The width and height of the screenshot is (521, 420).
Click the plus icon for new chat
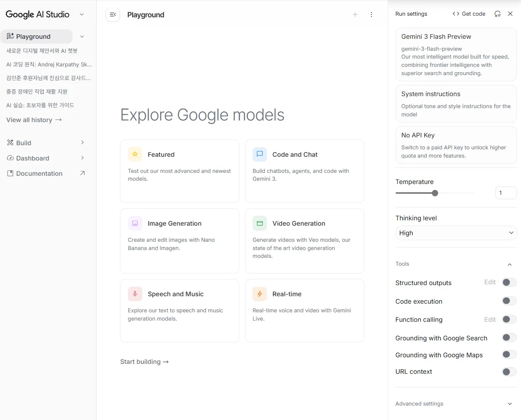tap(355, 15)
